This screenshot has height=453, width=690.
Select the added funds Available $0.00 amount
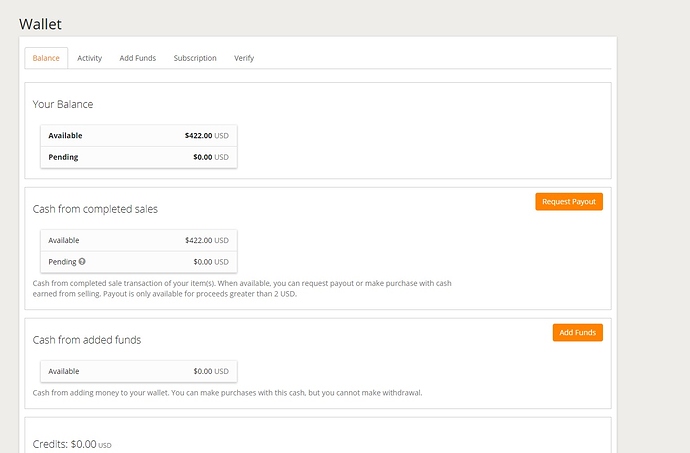click(211, 371)
